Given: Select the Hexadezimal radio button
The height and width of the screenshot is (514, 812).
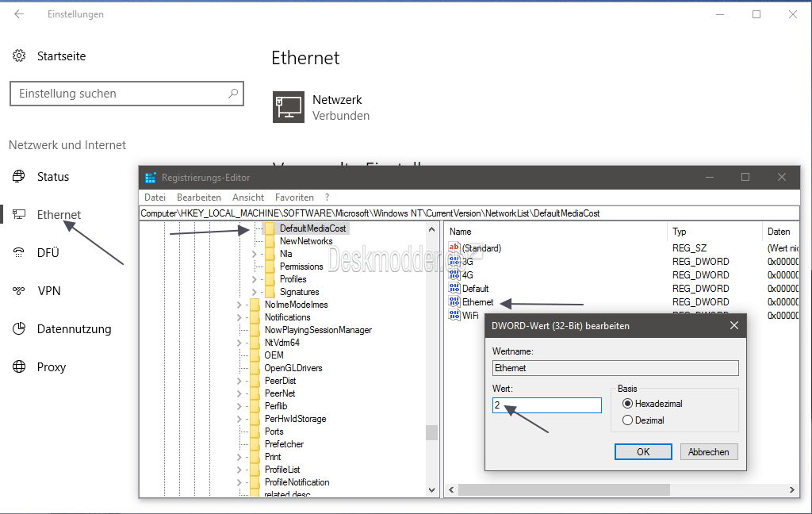Looking at the screenshot, I should 628,404.
